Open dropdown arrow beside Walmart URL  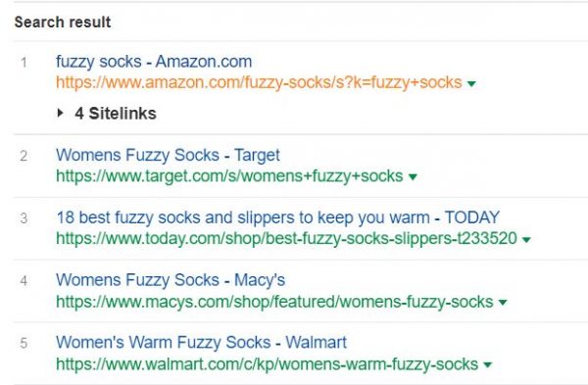[487, 364]
